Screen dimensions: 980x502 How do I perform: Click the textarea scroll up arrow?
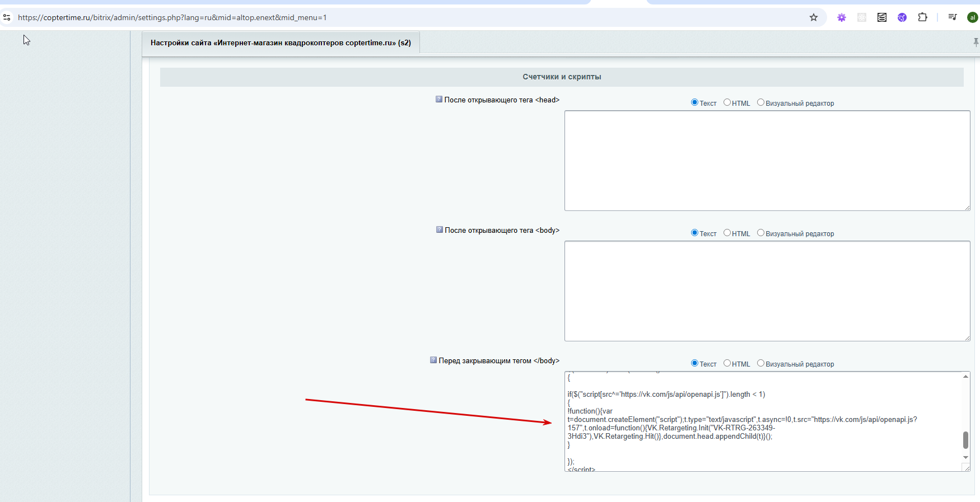965,376
